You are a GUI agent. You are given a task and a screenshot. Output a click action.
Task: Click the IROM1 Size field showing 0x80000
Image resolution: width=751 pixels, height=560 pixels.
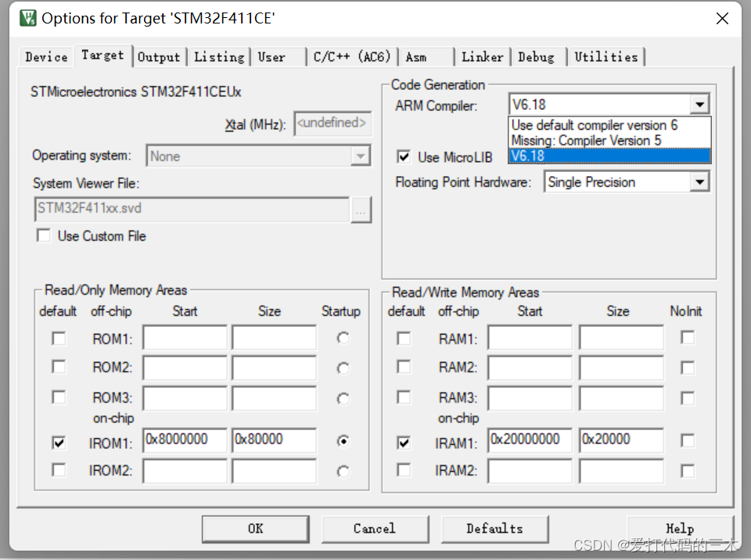point(275,440)
